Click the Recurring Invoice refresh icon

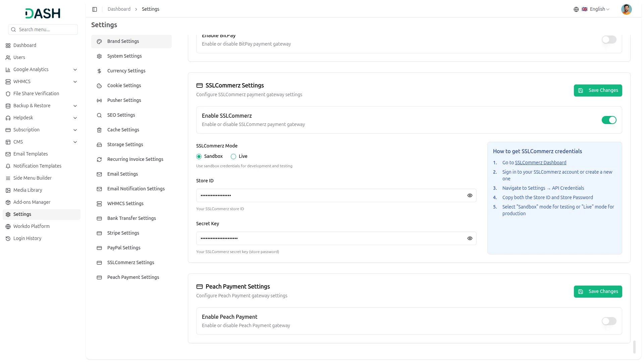pyautogui.click(x=99, y=160)
